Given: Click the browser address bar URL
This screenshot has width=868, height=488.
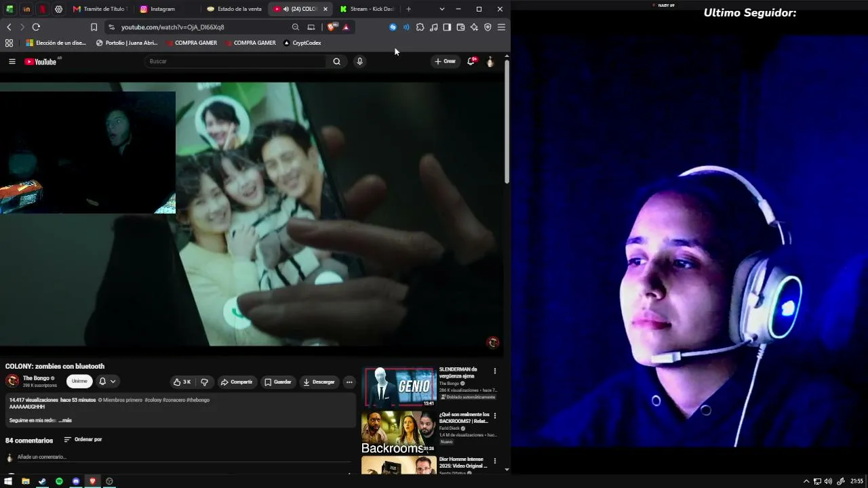Looking at the screenshot, I should pyautogui.click(x=172, y=27).
